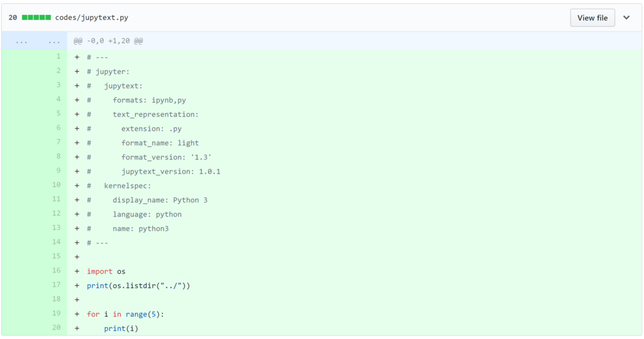Viewport: 644px width, 339px height.
Task: Click the 'import os' code line
Action: pyautogui.click(x=106, y=272)
